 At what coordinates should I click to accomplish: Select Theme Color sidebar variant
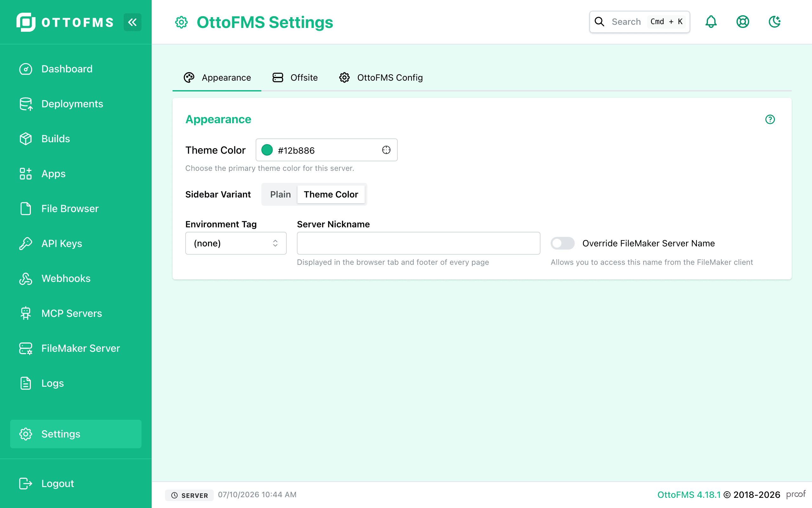click(x=331, y=194)
